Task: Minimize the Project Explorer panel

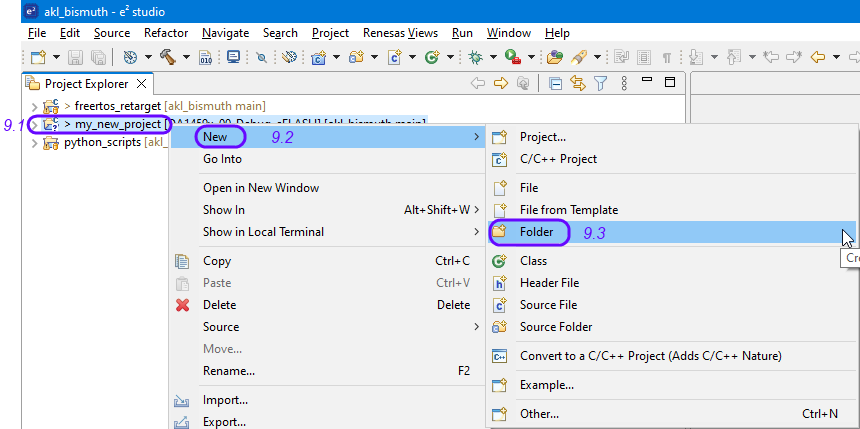Action: (x=647, y=80)
